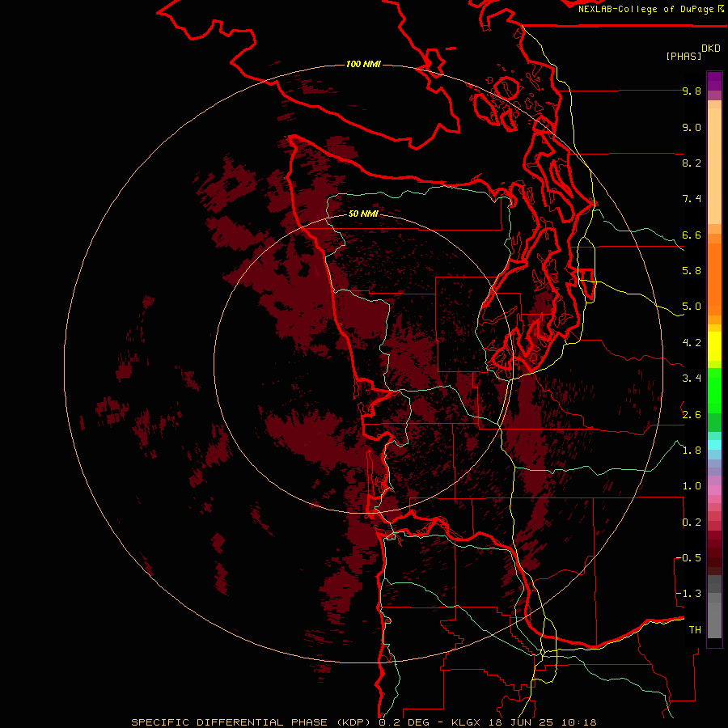Click the purple band at the color bar top
The height and width of the screenshot is (728, 728).
714,81
